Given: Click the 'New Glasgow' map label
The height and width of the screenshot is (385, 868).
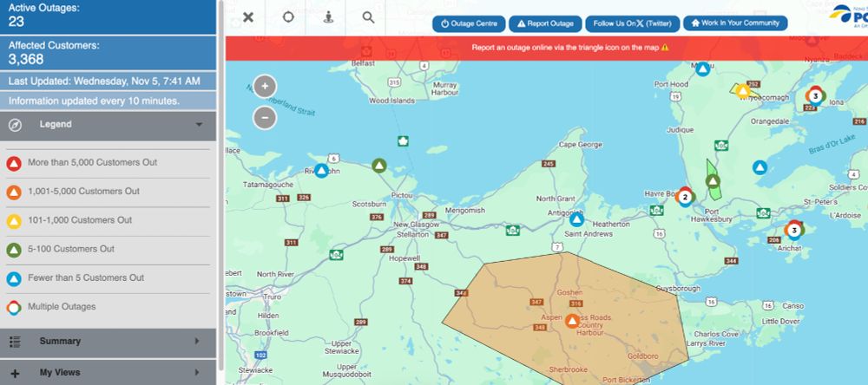Looking at the screenshot, I should click(x=417, y=225).
